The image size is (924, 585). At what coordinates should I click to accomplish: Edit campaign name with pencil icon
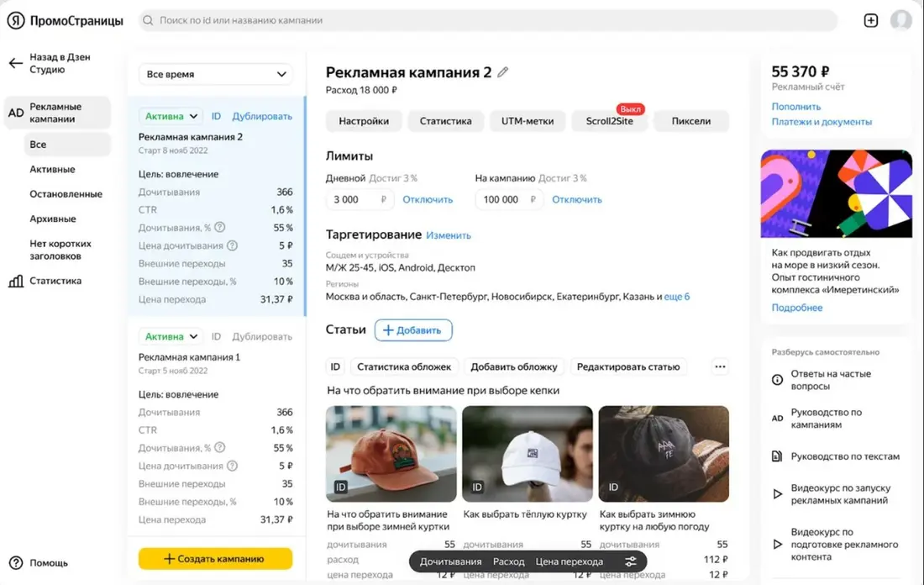502,72
